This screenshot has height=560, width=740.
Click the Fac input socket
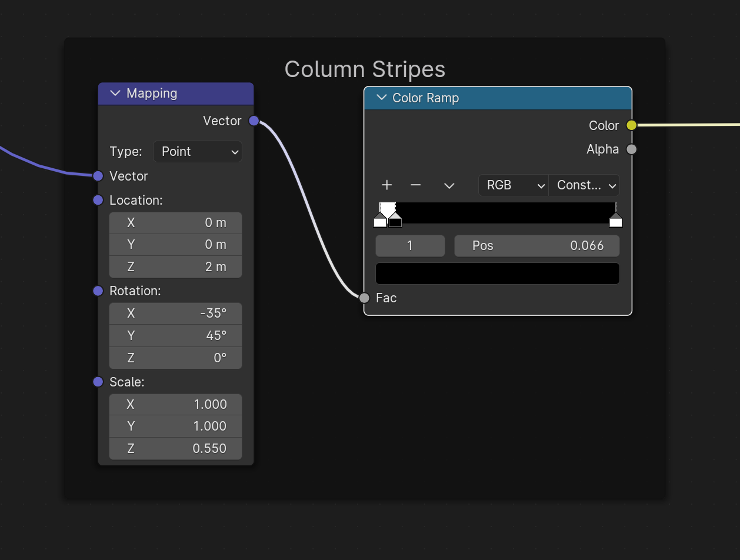(364, 298)
